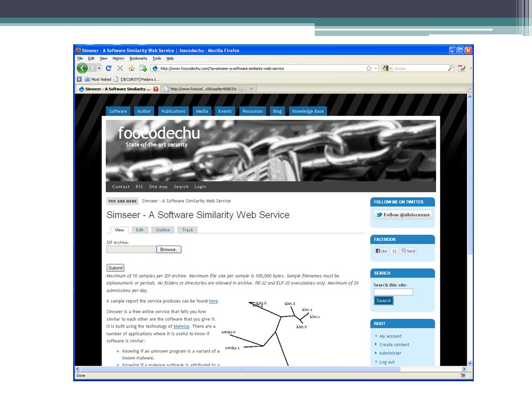The image size is (532, 399).
Task: Open the address bar history dropdown
Action: (376, 68)
